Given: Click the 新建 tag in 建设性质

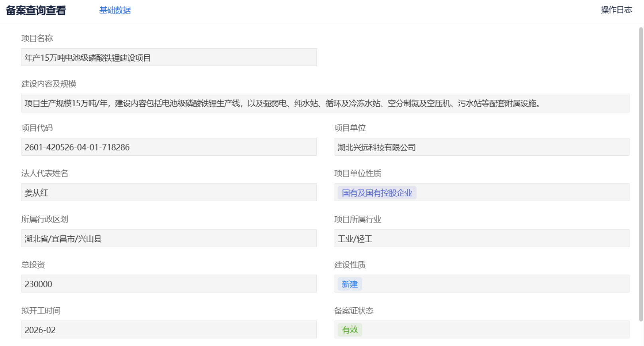Looking at the screenshot, I should point(349,284).
